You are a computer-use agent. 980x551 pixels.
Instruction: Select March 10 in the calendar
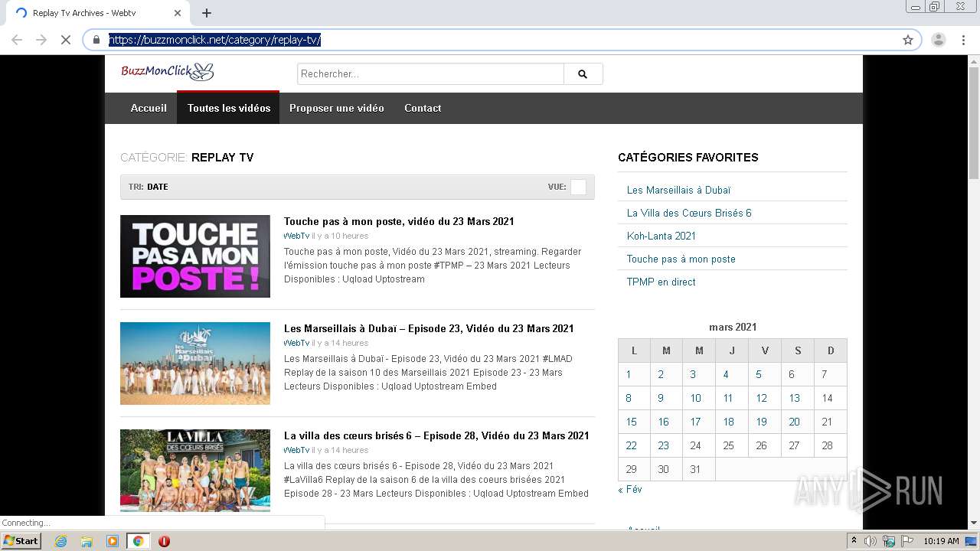pyautogui.click(x=695, y=398)
